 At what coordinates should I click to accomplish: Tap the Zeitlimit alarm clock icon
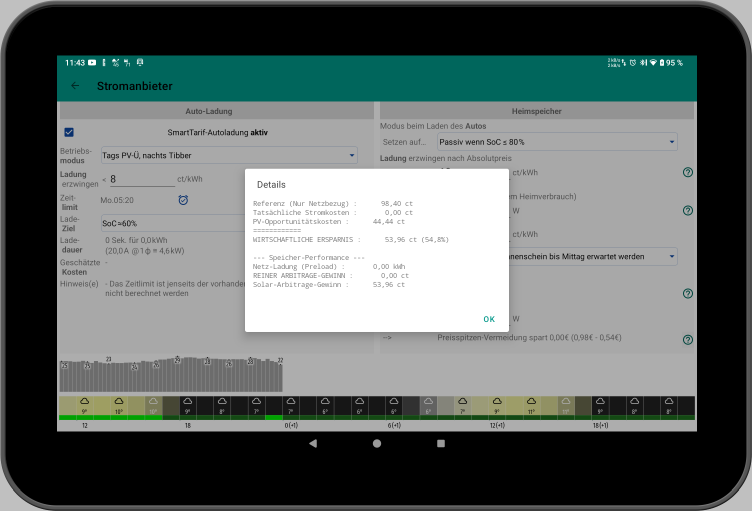pyautogui.click(x=183, y=200)
